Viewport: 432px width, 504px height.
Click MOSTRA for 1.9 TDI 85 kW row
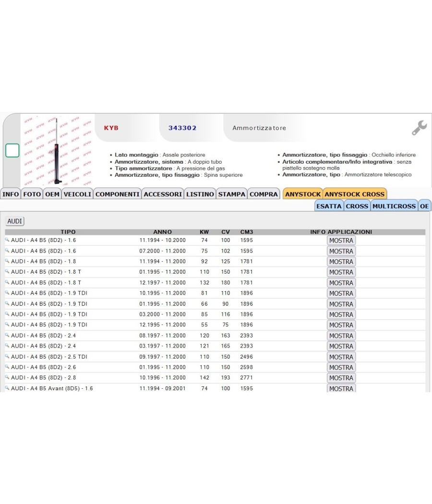click(341, 314)
